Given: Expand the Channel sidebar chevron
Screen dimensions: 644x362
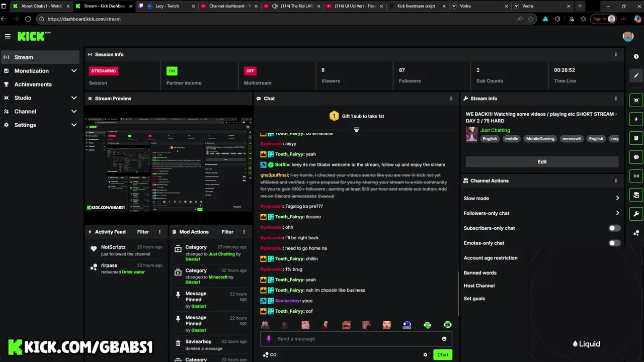Looking at the screenshot, I should click(x=74, y=112).
